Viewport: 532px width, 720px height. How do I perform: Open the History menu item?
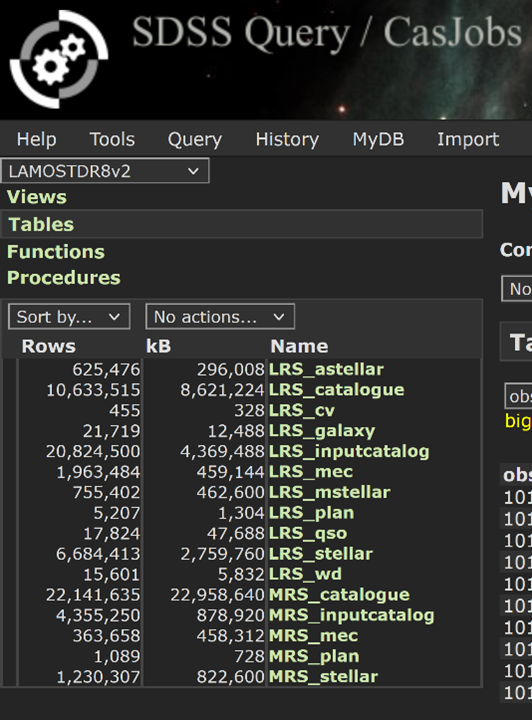(x=287, y=139)
